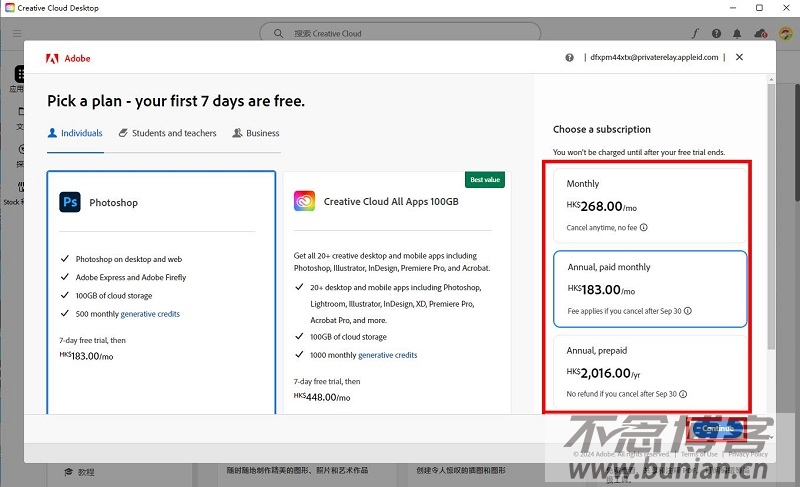Click the Adobe logo in dialog header
The width and height of the screenshot is (800, 487).
point(52,58)
